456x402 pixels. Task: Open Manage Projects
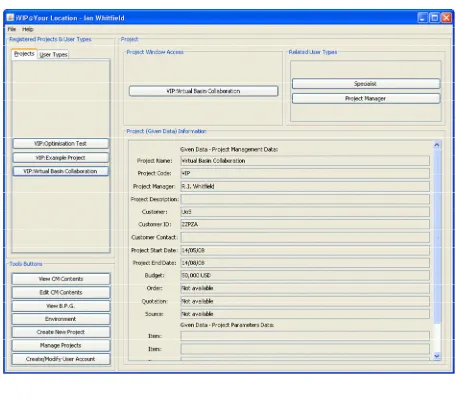(61, 346)
